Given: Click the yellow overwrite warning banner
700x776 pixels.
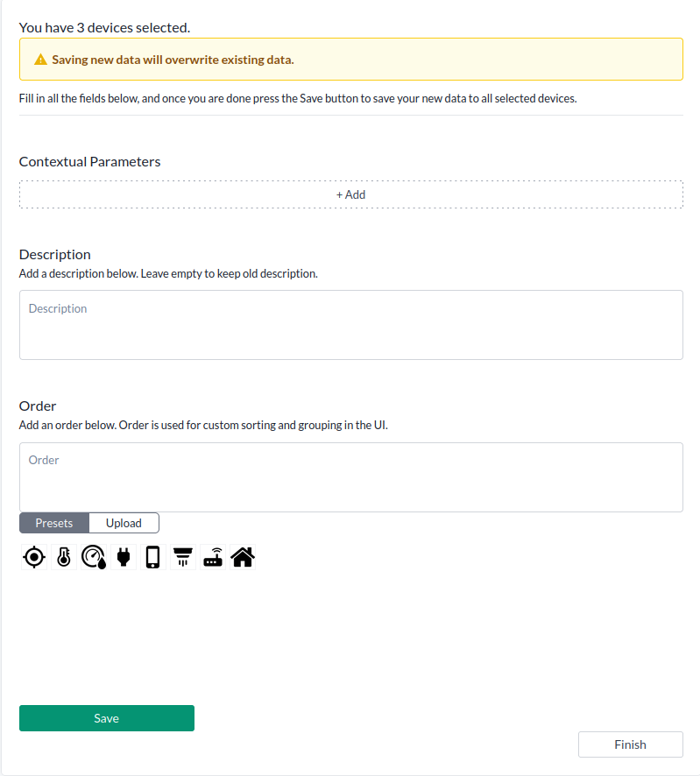Looking at the screenshot, I should (x=350, y=60).
